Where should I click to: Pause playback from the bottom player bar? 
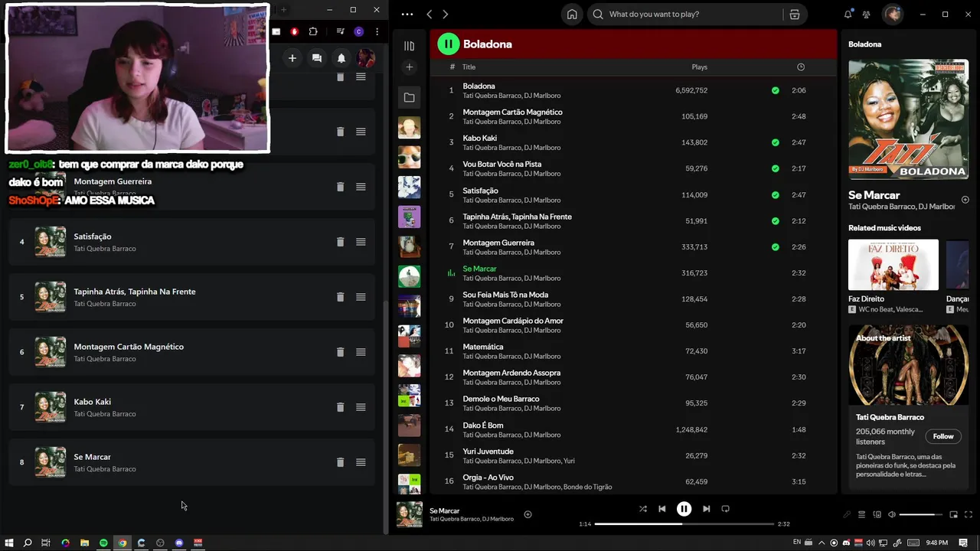(684, 508)
